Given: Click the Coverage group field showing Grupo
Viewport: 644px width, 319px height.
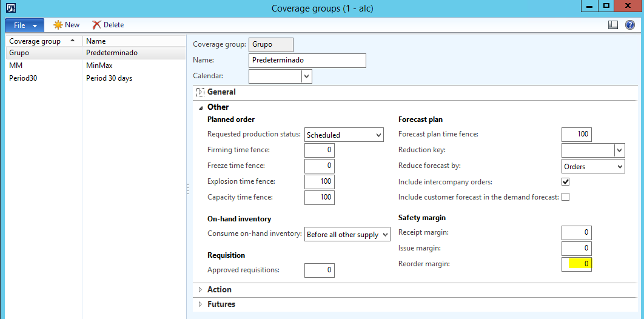Looking at the screenshot, I should point(271,44).
